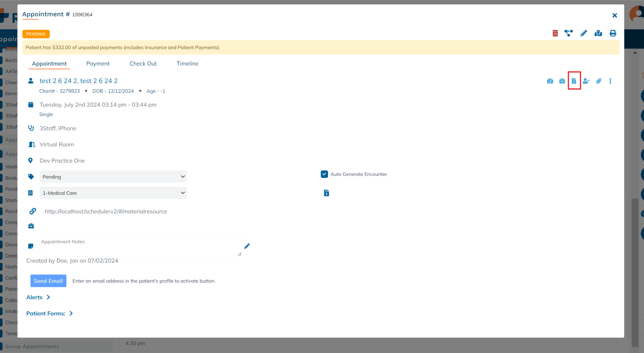Switch to the Appointment tab
Screen dimensions: 644x353
(x=49, y=64)
